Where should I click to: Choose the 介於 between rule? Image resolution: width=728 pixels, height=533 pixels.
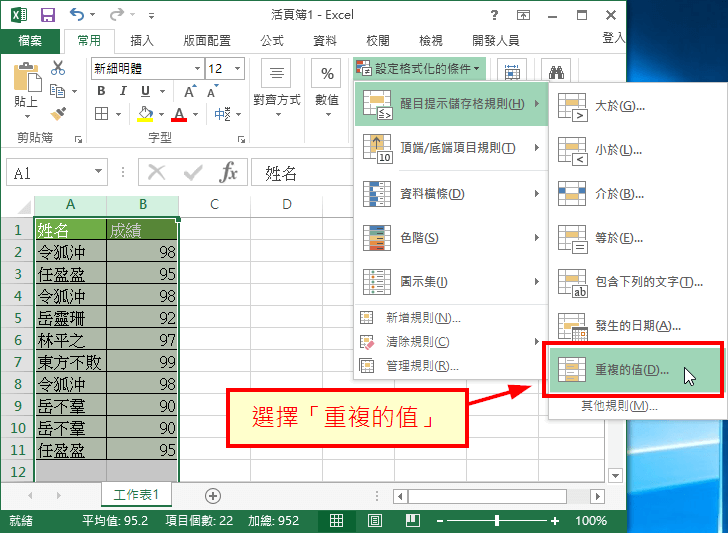[637, 194]
